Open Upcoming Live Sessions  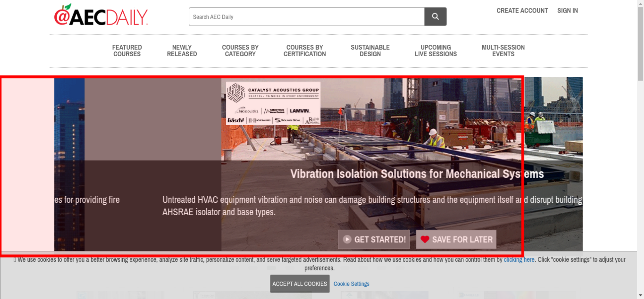(436, 51)
